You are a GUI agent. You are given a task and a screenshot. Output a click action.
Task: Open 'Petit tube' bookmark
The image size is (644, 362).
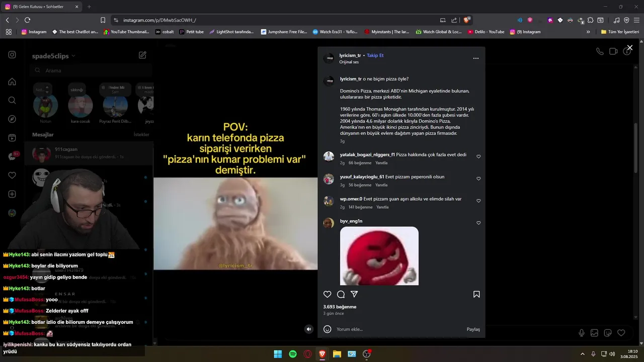click(191, 32)
